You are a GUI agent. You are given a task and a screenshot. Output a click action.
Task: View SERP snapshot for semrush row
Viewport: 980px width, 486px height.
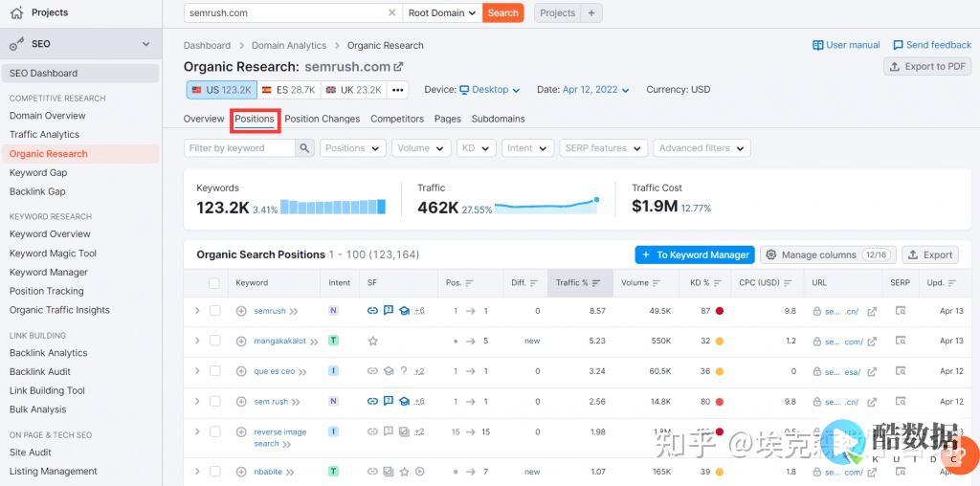pos(900,311)
